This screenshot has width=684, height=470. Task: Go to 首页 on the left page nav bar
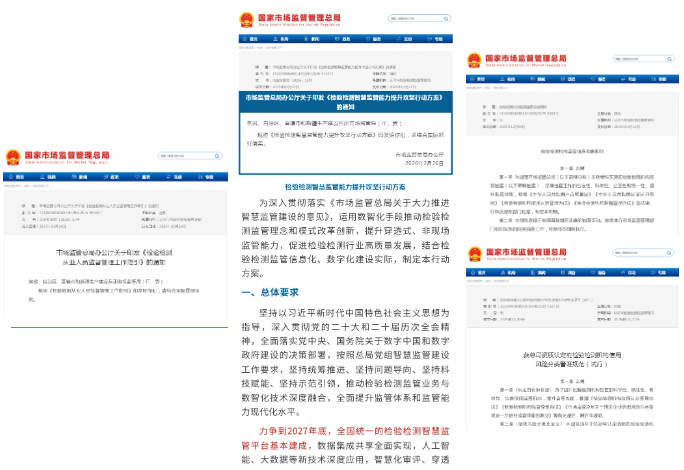17,177
